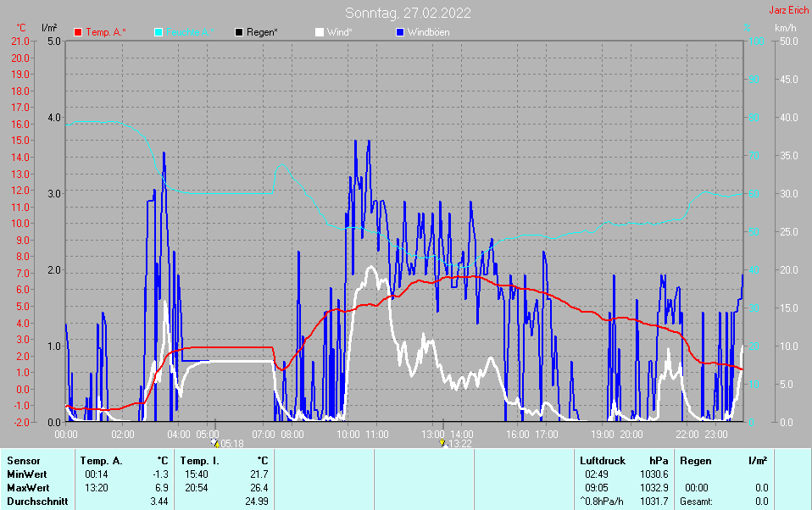Image resolution: width=812 pixels, height=510 pixels.
Task: Click the Luftdruck column header
Action: [x=601, y=460]
